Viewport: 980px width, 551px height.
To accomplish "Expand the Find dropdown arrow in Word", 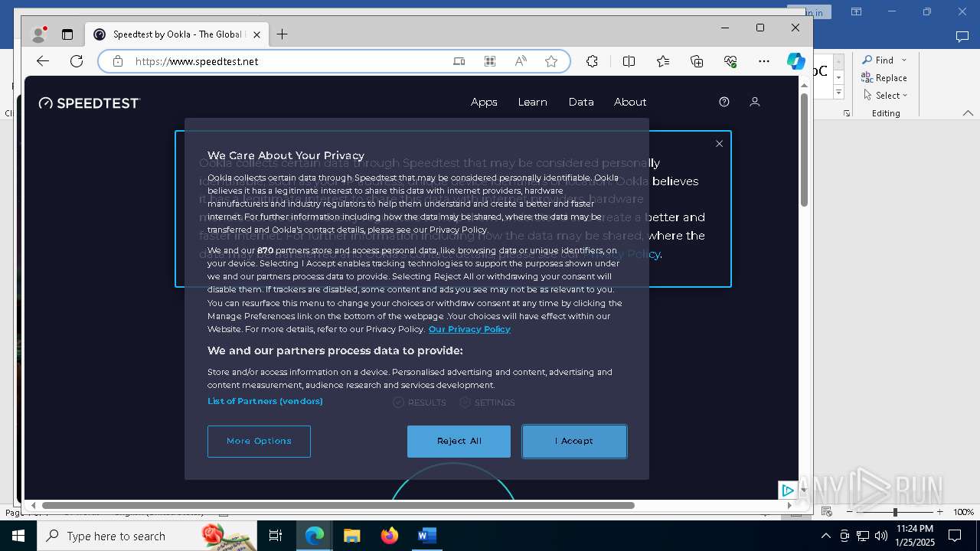I will coord(904,60).
